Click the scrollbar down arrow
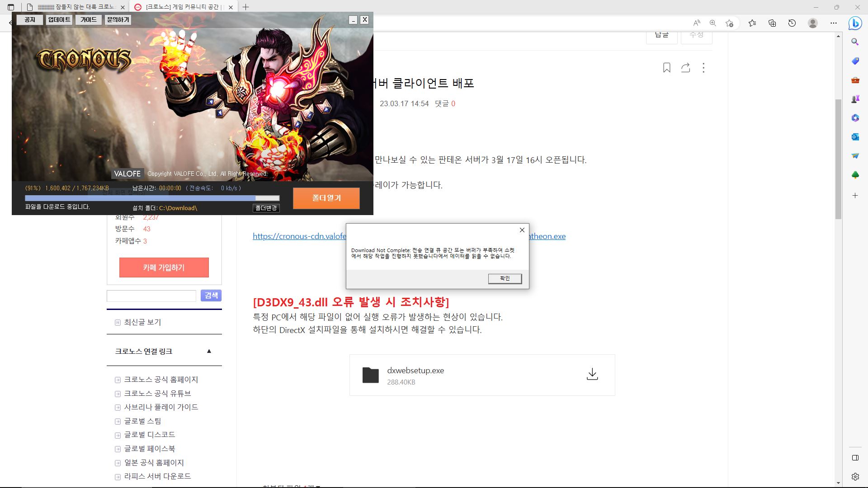The image size is (868, 488). [x=838, y=483]
